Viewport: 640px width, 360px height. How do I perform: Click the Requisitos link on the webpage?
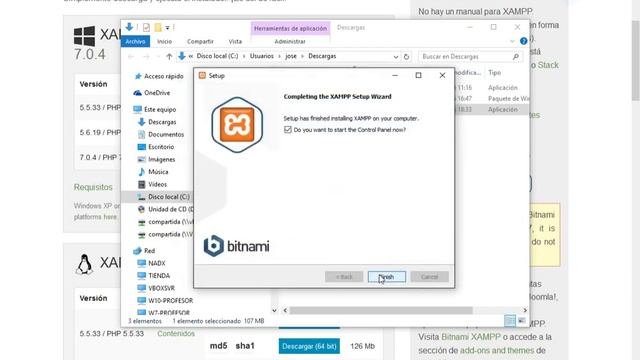[93, 187]
